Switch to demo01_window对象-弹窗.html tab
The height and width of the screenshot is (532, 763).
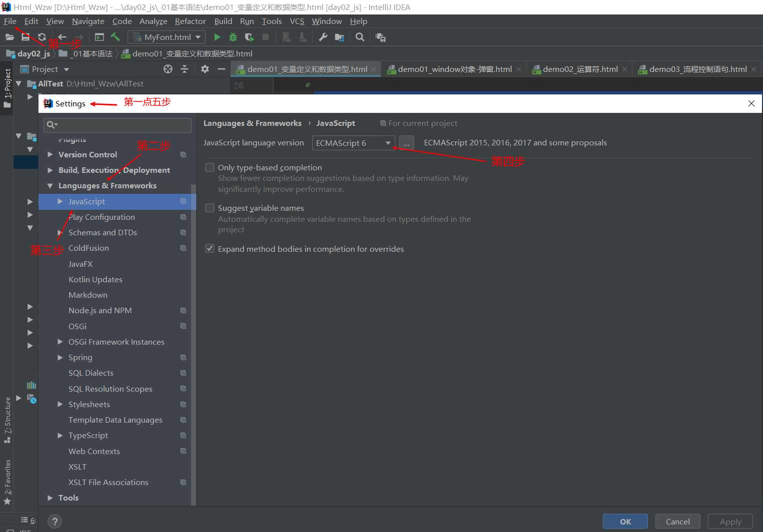point(454,69)
